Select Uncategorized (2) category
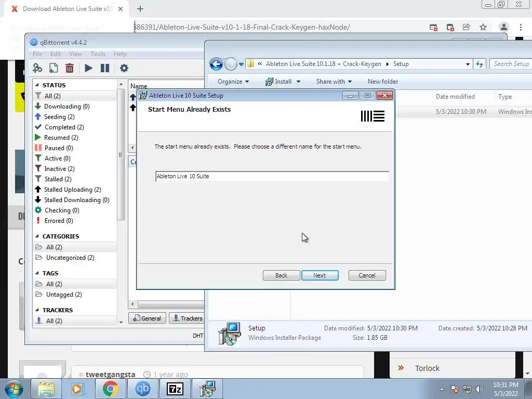The height and width of the screenshot is (399, 532). (x=70, y=258)
